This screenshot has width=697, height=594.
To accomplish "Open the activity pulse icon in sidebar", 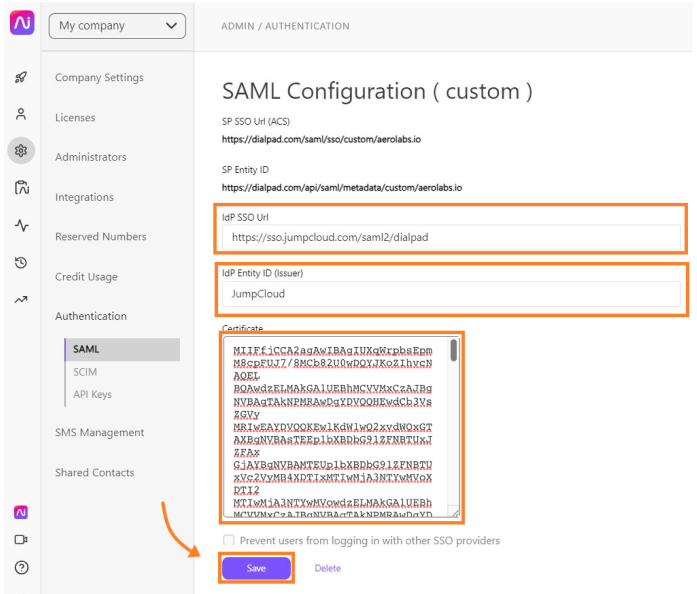I will click(x=21, y=225).
